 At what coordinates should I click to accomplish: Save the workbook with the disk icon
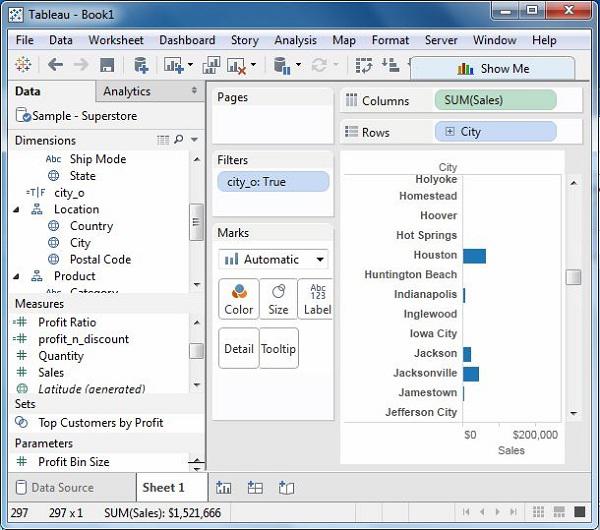tap(107, 65)
